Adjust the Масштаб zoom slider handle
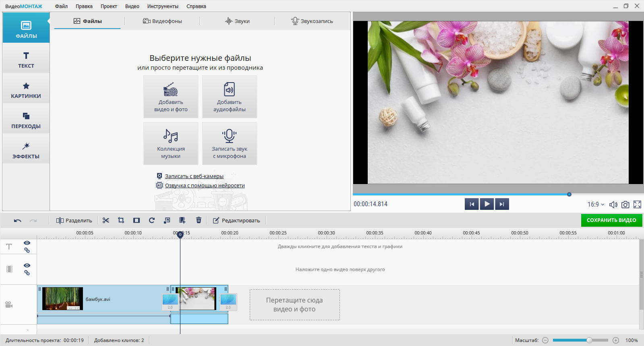Image resolution: width=644 pixels, height=346 pixels. (x=589, y=340)
